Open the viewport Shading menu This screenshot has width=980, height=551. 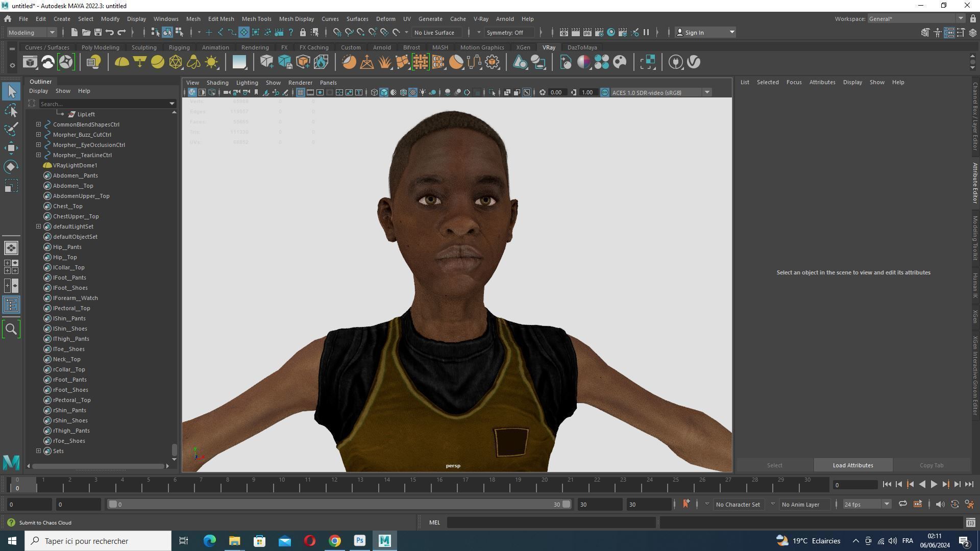(217, 83)
